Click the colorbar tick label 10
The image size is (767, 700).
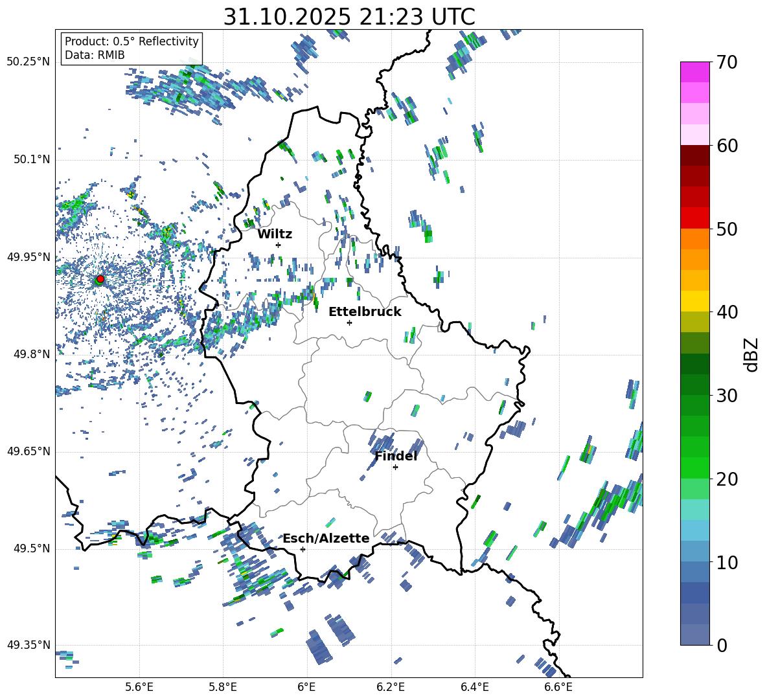coord(727,563)
